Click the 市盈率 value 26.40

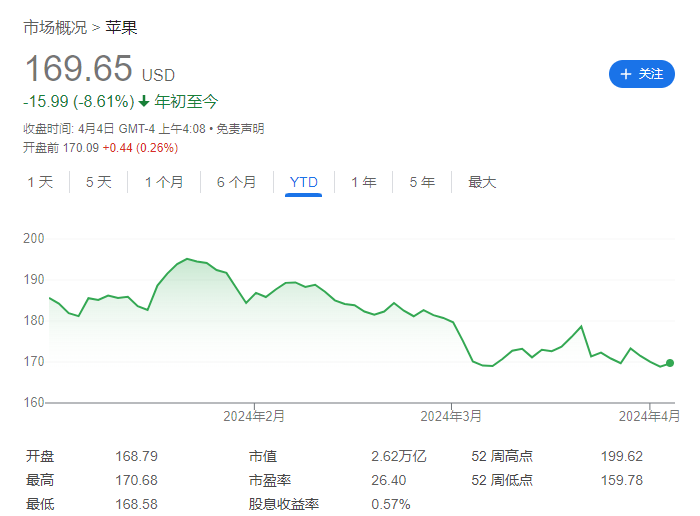tap(389, 480)
